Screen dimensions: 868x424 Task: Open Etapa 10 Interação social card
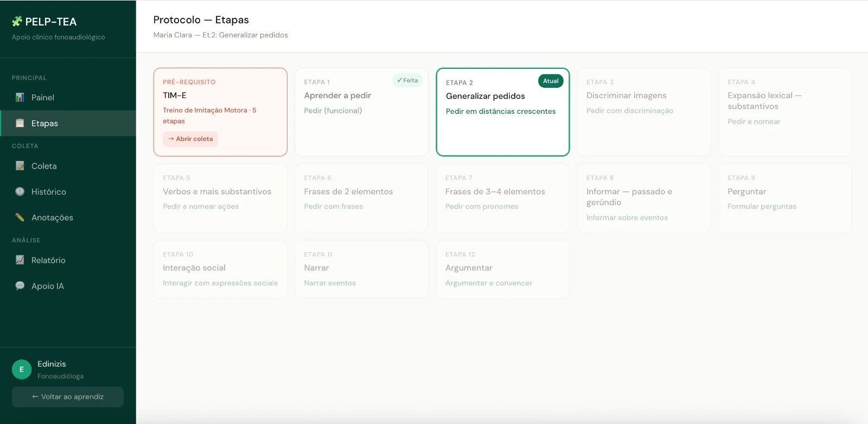pyautogui.click(x=220, y=269)
